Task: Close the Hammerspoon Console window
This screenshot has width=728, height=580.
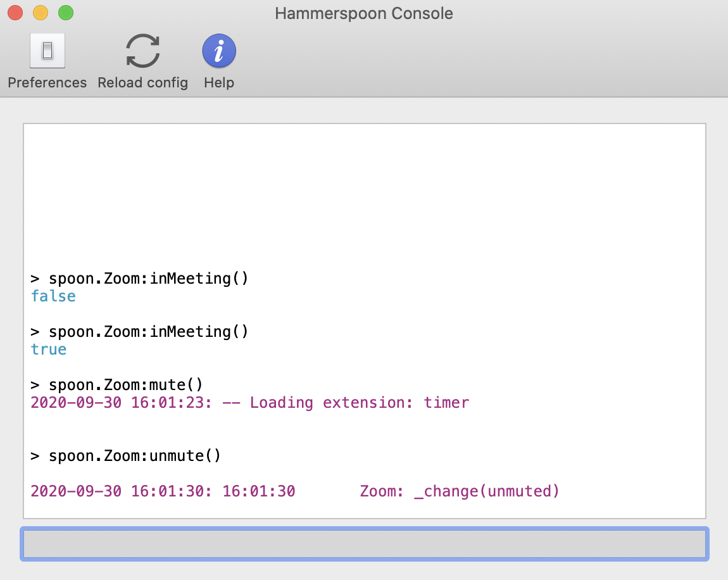Action: click(15, 13)
